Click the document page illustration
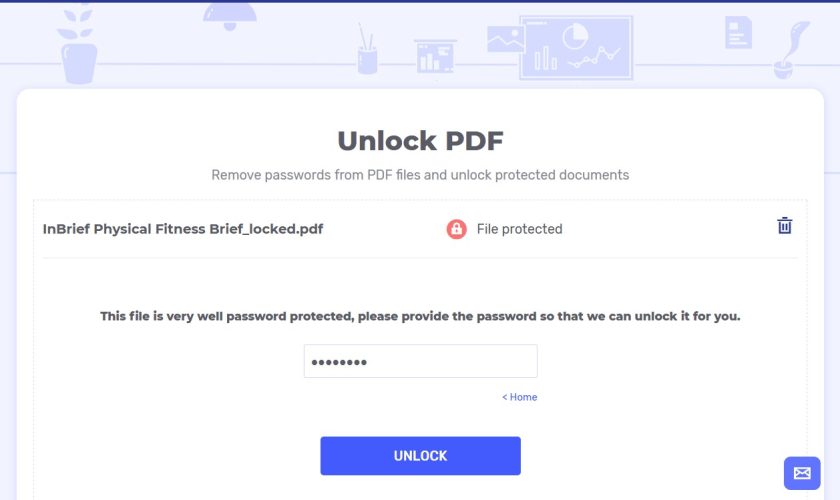Screen dimensions: 840x500 pyautogui.click(x=738, y=33)
